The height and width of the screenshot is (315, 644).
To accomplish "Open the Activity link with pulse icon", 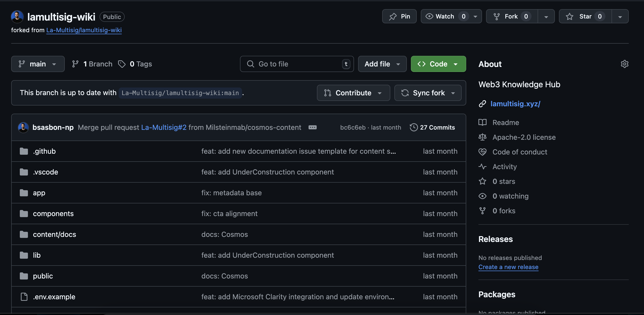I will pyautogui.click(x=504, y=167).
